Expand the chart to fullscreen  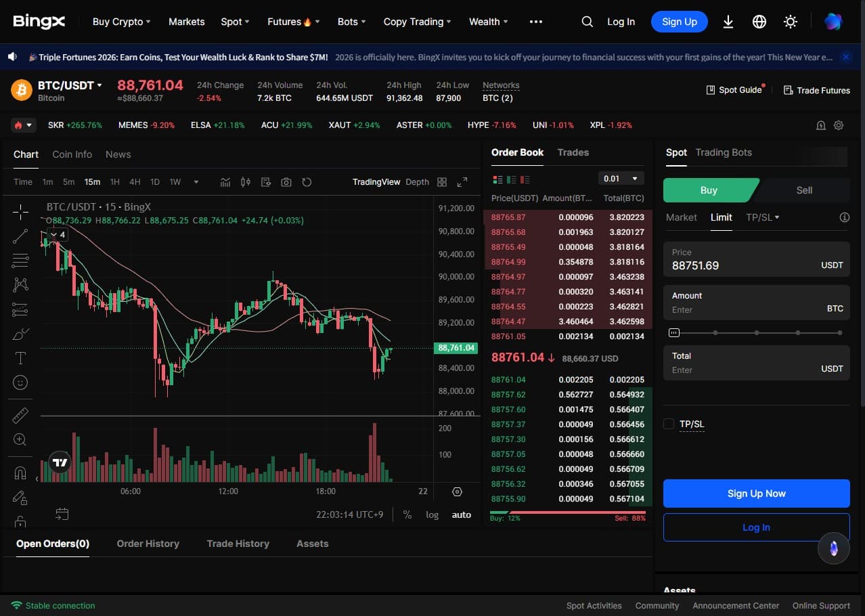[x=462, y=181]
